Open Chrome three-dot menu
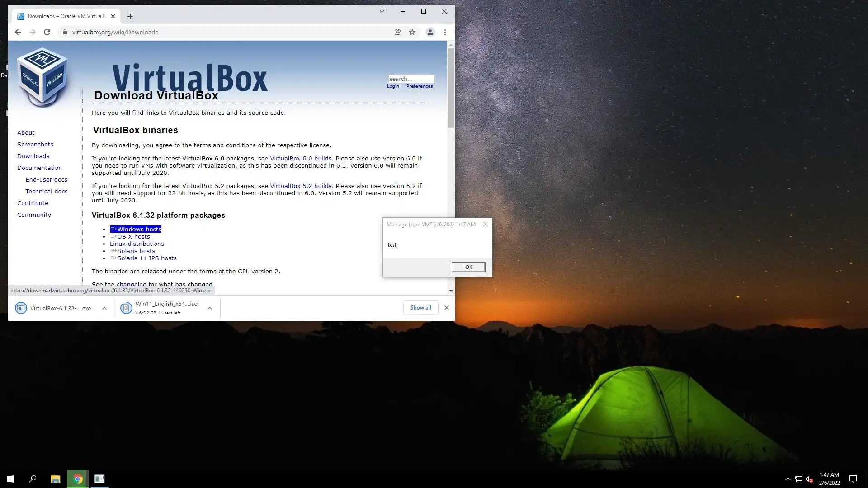 pyautogui.click(x=445, y=32)
